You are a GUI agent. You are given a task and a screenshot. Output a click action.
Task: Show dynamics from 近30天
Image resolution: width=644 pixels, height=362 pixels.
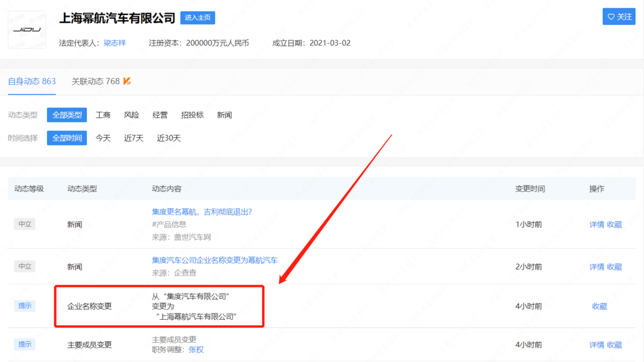coord(168,138)
